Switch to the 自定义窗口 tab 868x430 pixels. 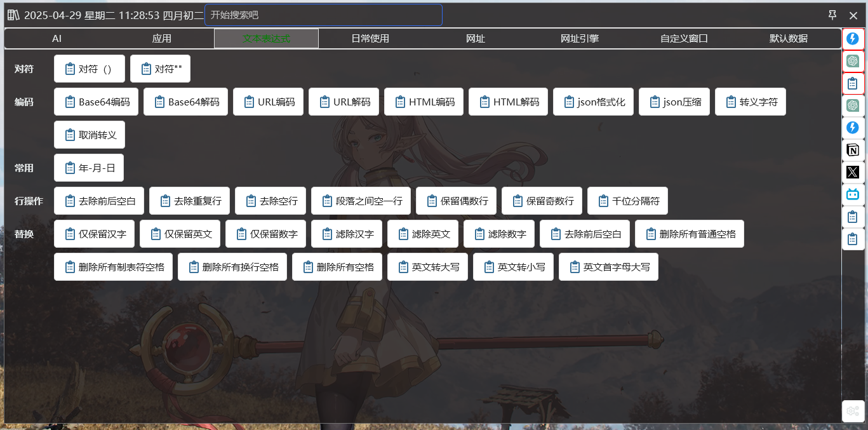(684, 38)
